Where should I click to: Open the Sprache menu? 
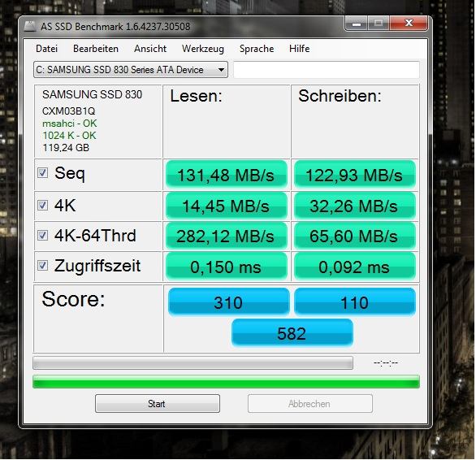257,49
